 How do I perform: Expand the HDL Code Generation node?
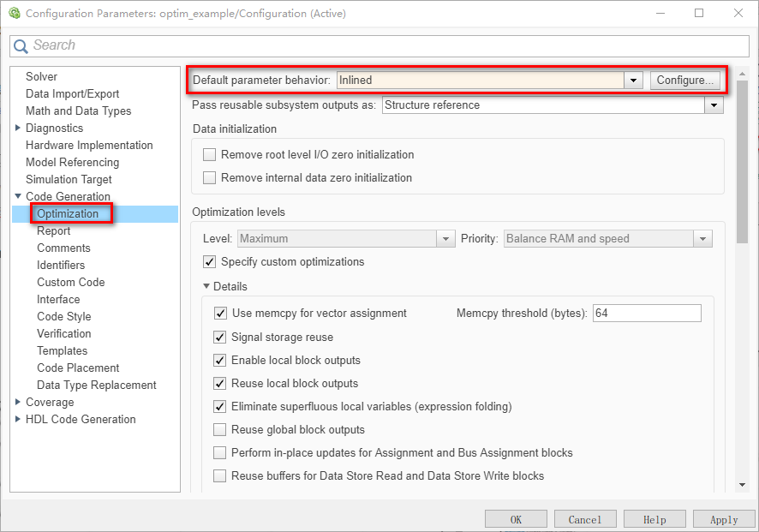click(18, 419)
